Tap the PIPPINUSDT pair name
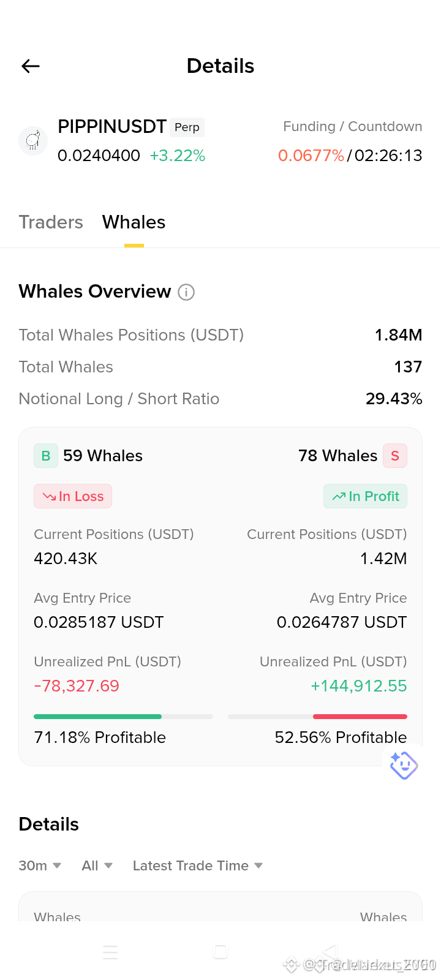Image resolution: width=441 pixels, height=980 pixels. (112, 127)
